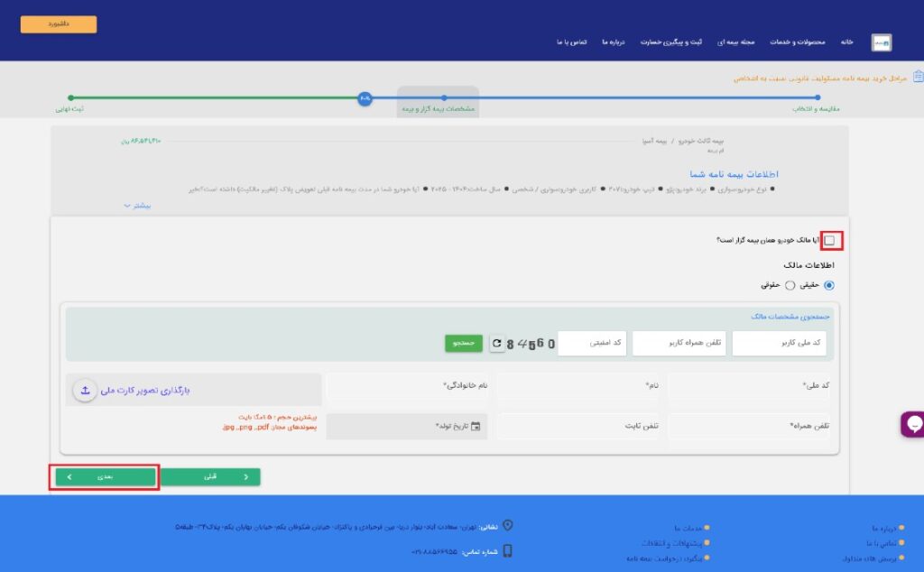
Task: Click the address location pin icon
Action: [x=507, y=526]
